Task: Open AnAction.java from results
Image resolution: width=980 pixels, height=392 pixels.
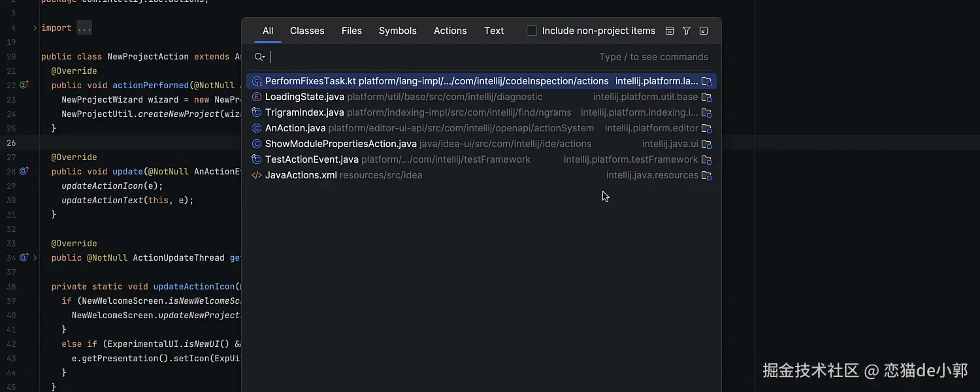Action: pos(295,128)
